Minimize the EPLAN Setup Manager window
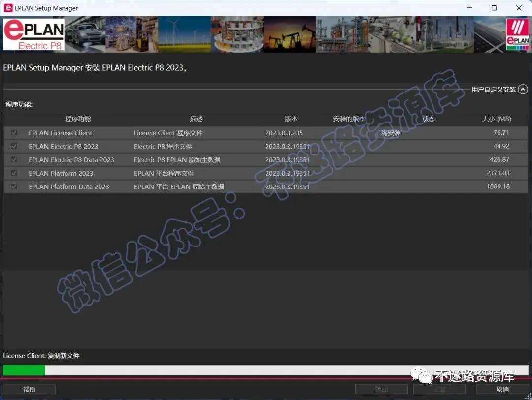 [x=469, y=8]
